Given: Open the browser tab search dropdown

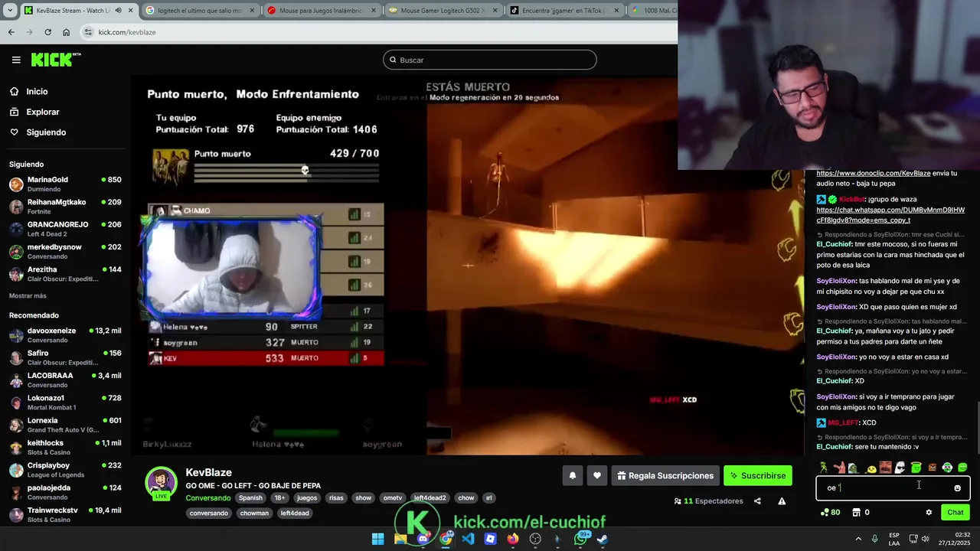Looking at the screenshot, I should (9, 10).
